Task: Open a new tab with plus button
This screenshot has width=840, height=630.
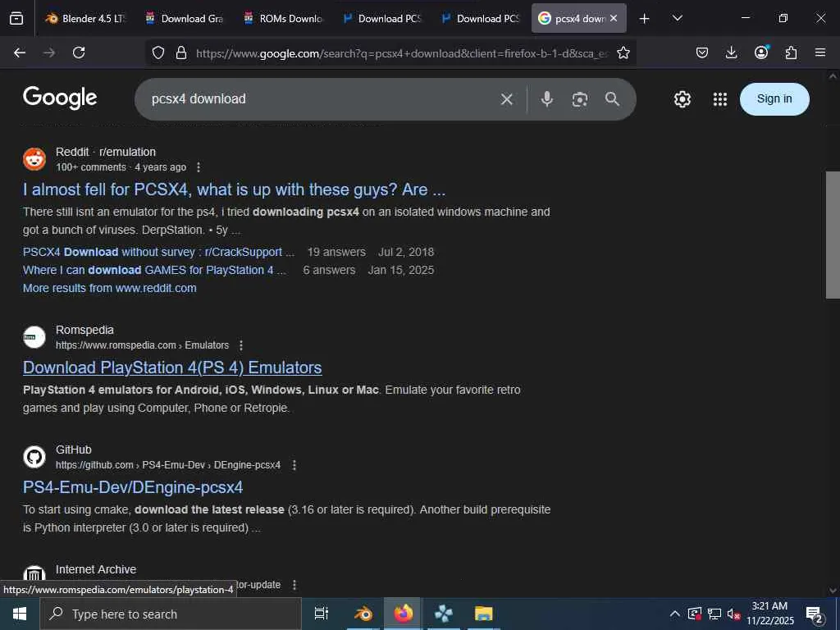Action: click(x=645, y=19)
